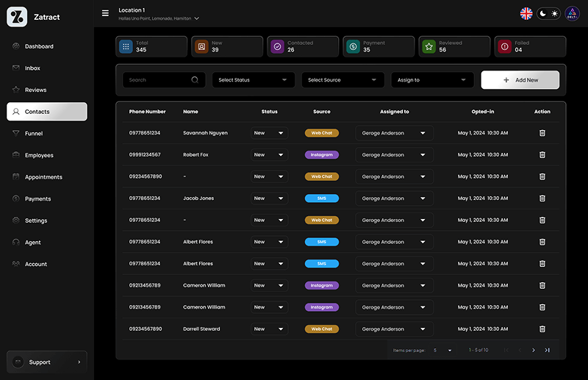Image resolution: width=588 pixels, height=380 pixels.
Task: Delete the Savannah Nguyen contact row
Action: [x=542, y=133]
